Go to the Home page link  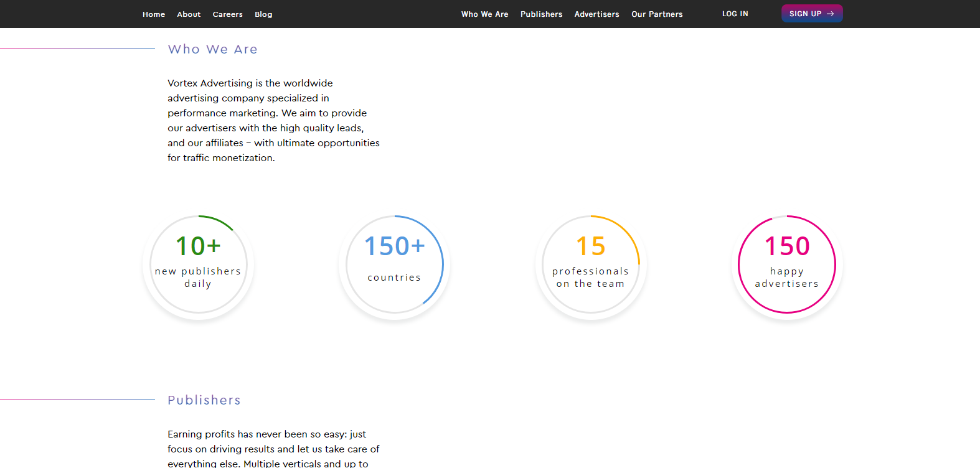(154, 14)
